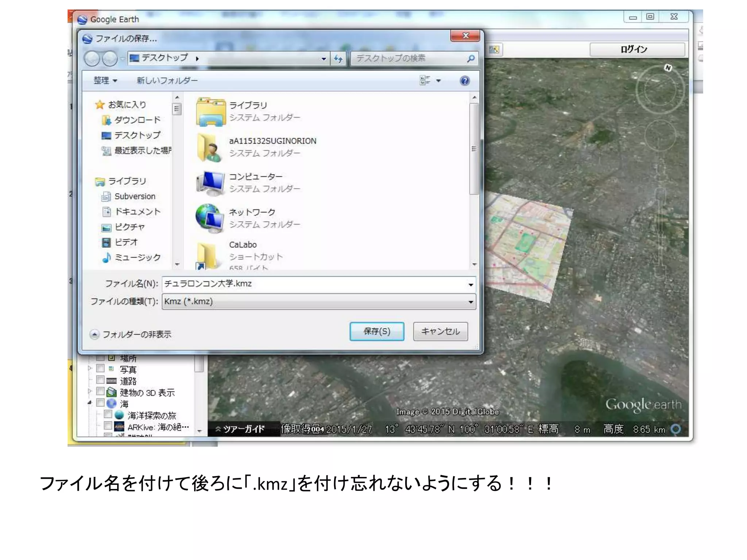
Task: Click the sidebar scroll down arrow
Action: [x=177, y=264]
